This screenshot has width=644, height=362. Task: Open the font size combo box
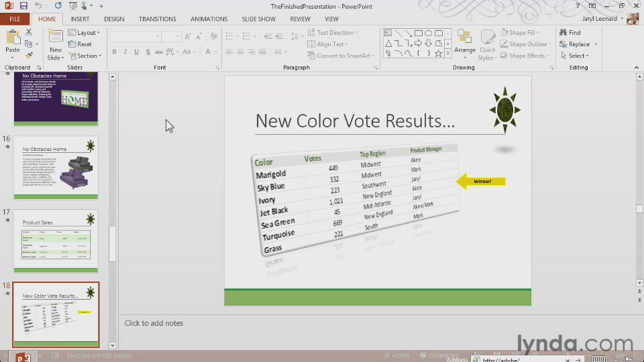tap(171, 36)
